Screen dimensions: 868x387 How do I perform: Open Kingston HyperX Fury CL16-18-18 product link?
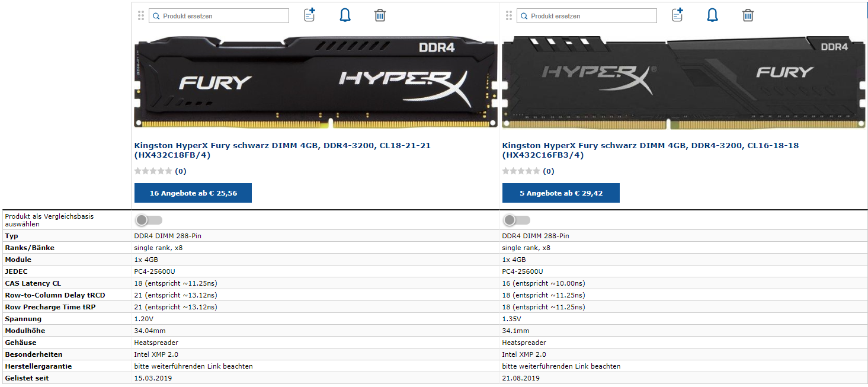(x=651, y=150)
